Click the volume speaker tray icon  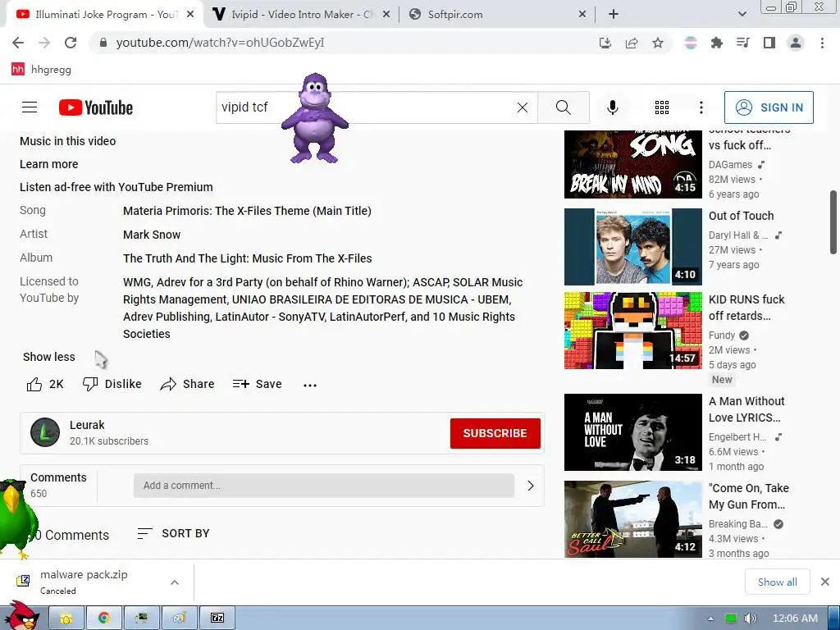(750, 619)
